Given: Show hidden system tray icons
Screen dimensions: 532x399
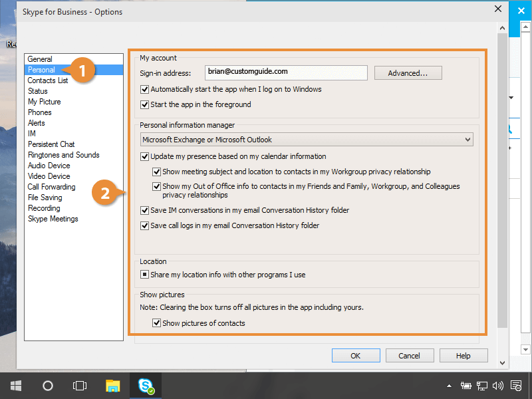Looking at the screenshot, I should tap(450, 386).
